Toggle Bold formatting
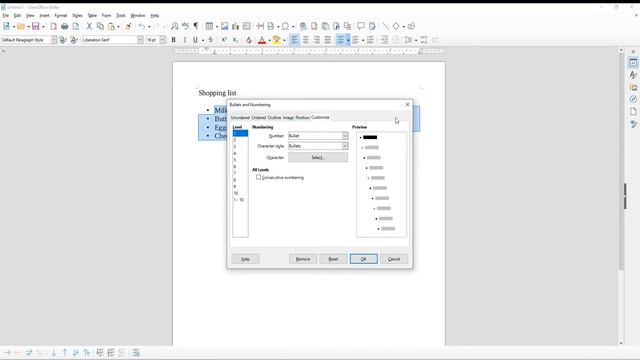The image size is (640, 360). click(173, 40)
